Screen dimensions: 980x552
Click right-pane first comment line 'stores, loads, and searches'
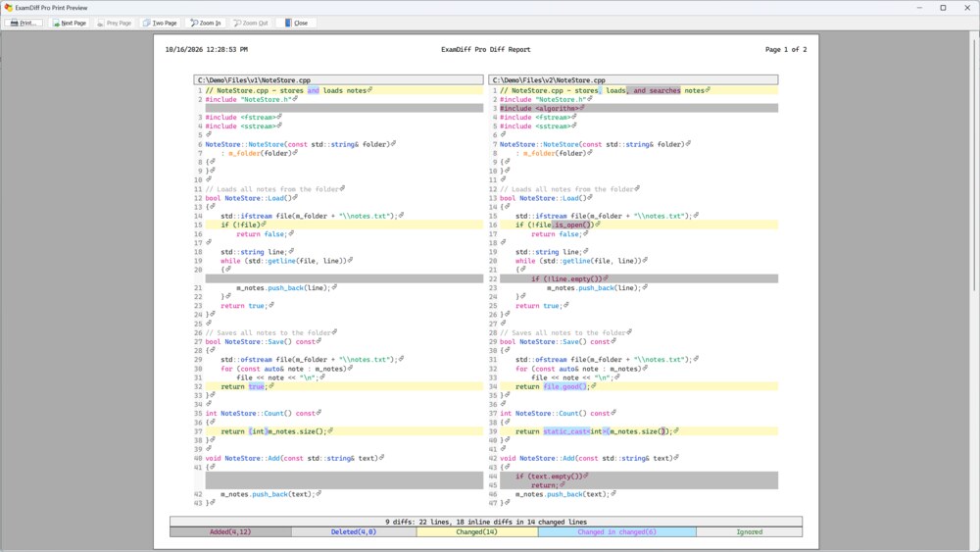pyautogui.click(x=638, y=90)
